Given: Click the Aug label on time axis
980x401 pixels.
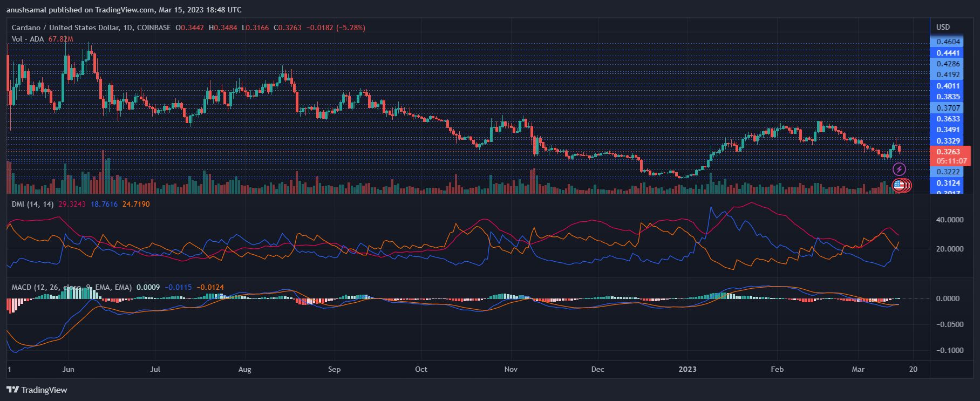Looking at the screenshot, I should point(245,369).
